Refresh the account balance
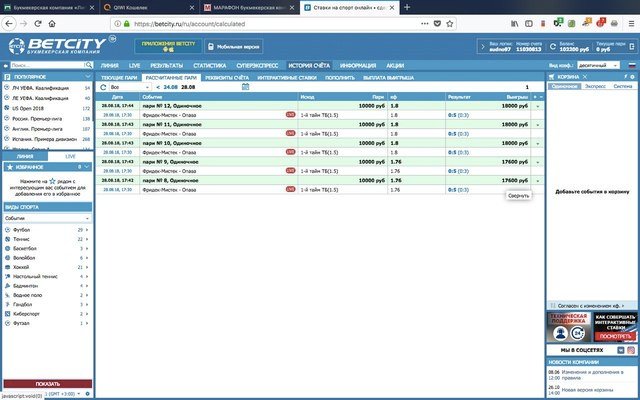The height and width of the screenshot is (400, 640). (x=555, y=46)
